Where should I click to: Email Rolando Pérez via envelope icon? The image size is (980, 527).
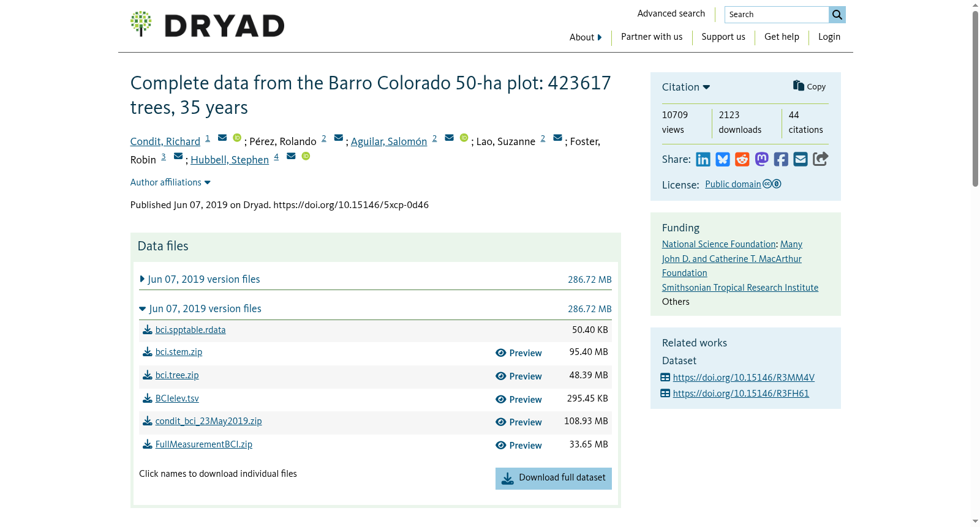tap(339, 138)
